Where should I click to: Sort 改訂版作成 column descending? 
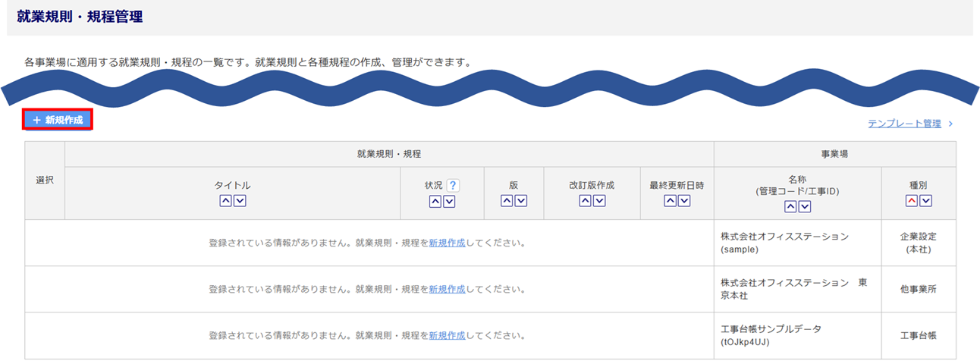click(599, 201)
